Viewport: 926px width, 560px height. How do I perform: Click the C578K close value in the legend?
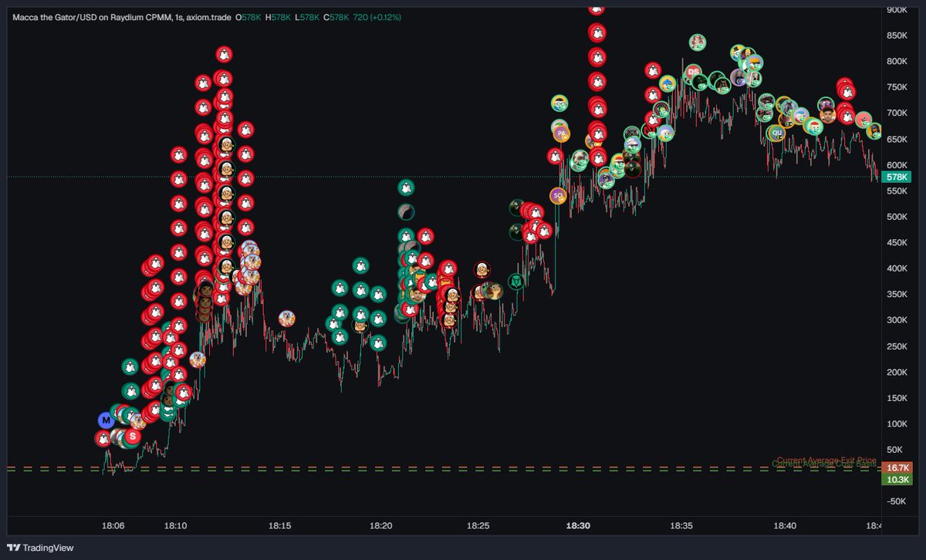tap(336, 16)
